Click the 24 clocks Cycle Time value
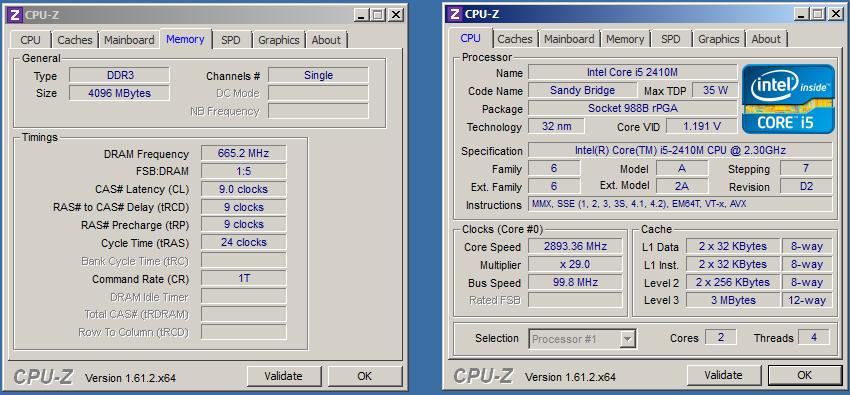Viewport: 850px width, 395px height. [243, 242]
